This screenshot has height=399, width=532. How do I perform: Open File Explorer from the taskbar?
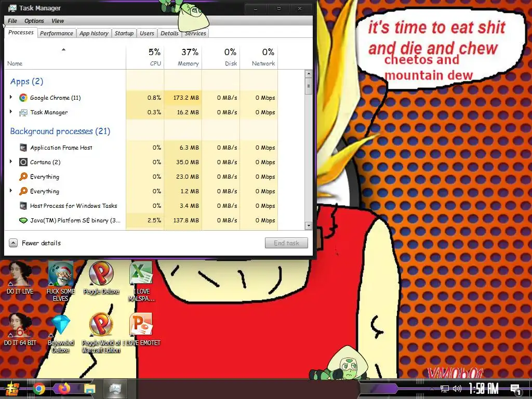89,389
